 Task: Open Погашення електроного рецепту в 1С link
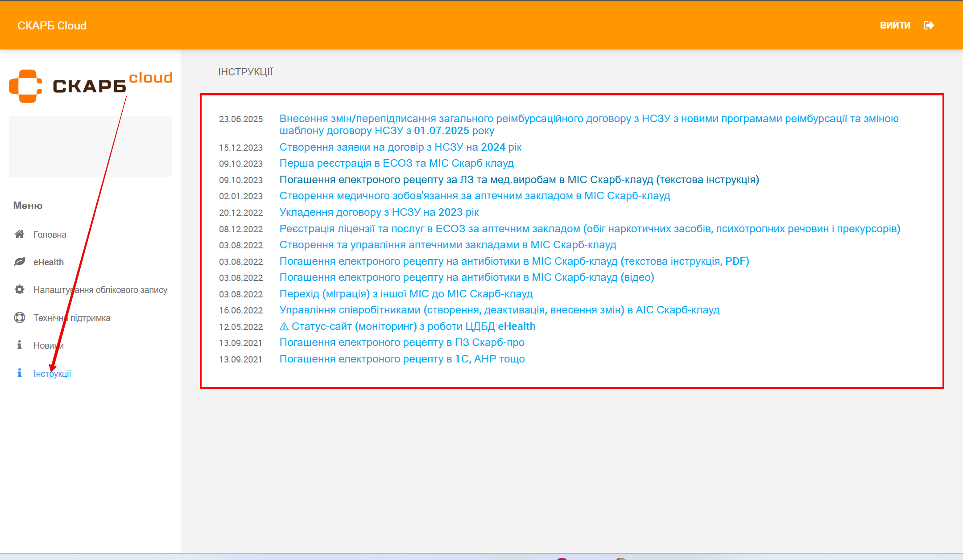(401, 359)
